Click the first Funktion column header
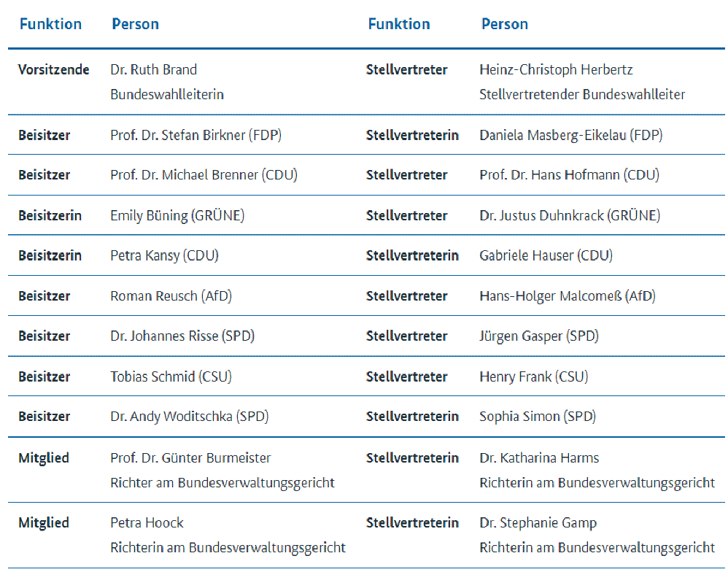The height and width of the screenshot is (572, 728). [x=50, y=24]
